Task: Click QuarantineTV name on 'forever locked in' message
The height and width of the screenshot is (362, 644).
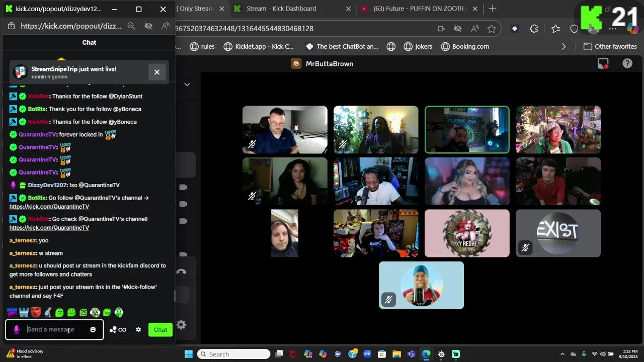Action: pyautogui.click(x=37, y=134)
